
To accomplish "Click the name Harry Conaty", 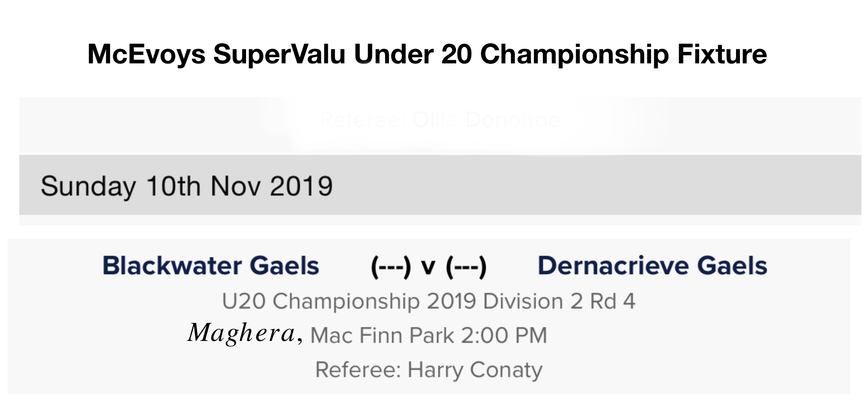I will pos(475,370).
